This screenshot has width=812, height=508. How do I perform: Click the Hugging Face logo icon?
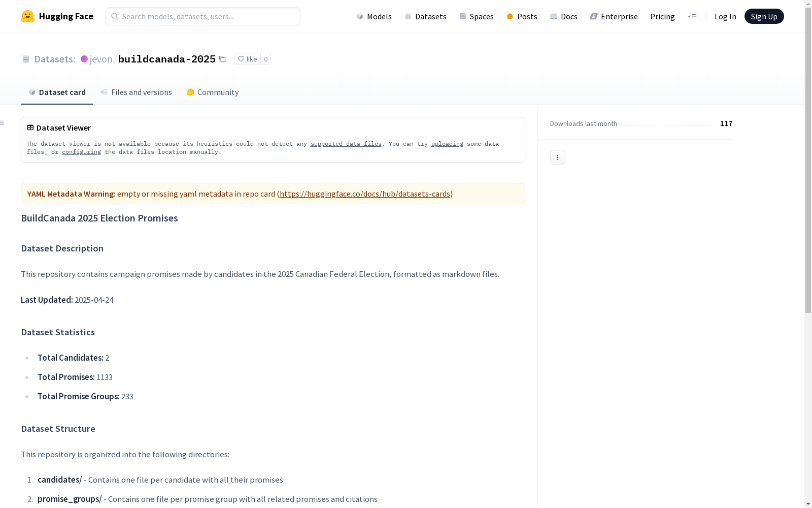[x=28, y=16]
